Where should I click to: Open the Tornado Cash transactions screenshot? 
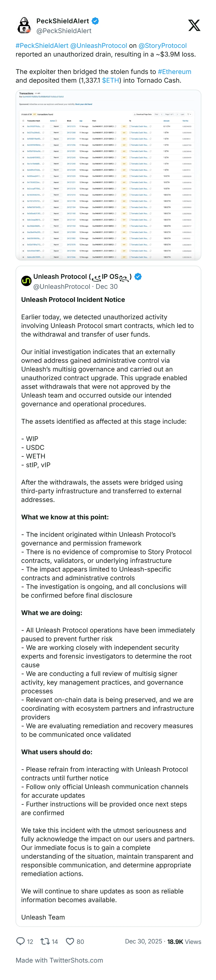[108, 175]
